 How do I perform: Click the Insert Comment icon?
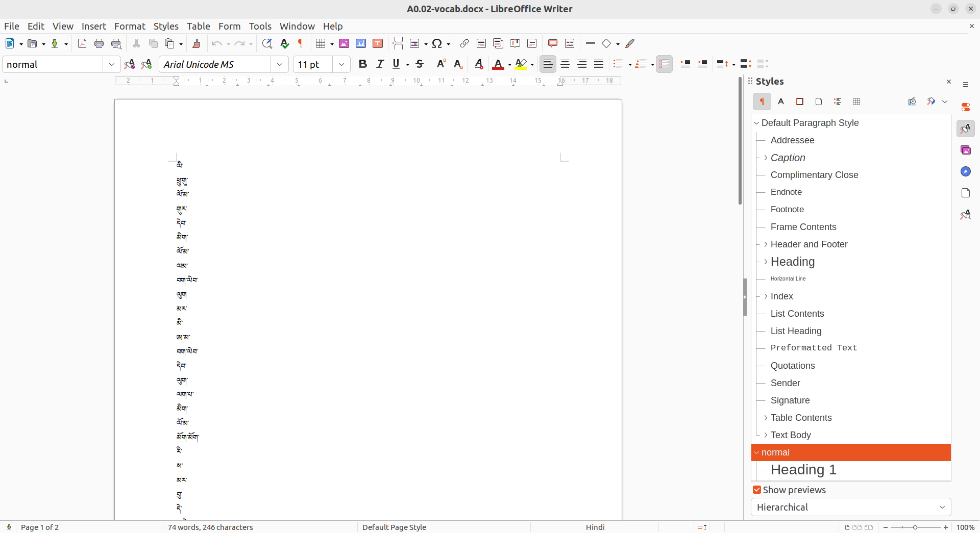(552, 43)
